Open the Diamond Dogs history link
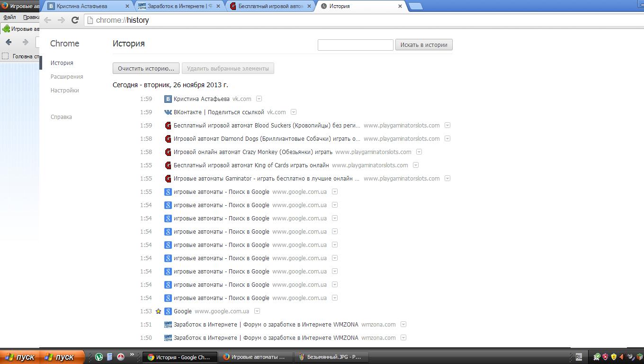This screenshot has height=364, width=644. (x=267, y=139)
